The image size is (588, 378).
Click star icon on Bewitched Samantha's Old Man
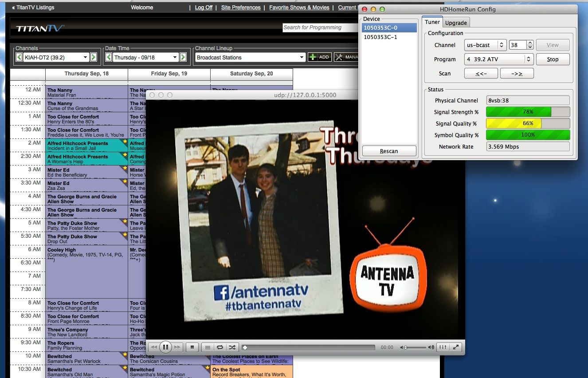click(125, 368)
